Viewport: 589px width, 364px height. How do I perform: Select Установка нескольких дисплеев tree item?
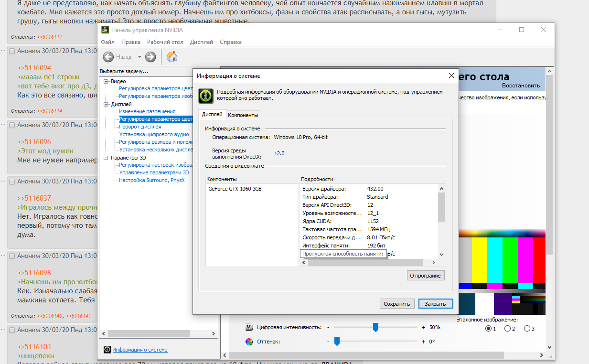pyautogui.click(x=156, y=150)
